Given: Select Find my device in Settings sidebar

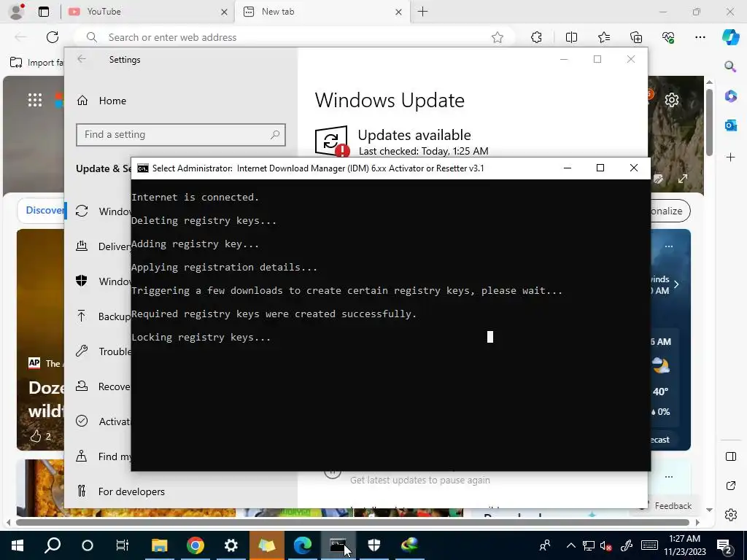Looking at the screenshot, I should click(103, 456).
